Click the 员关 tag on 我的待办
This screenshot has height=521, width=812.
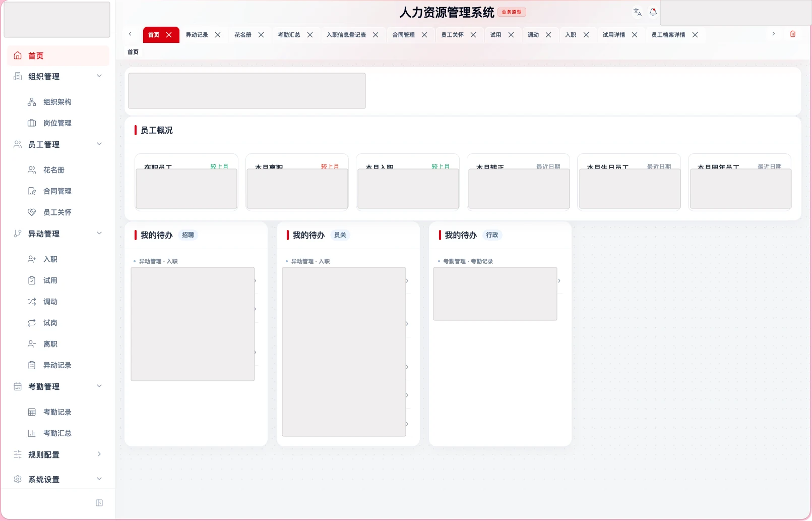pos(340,235)
